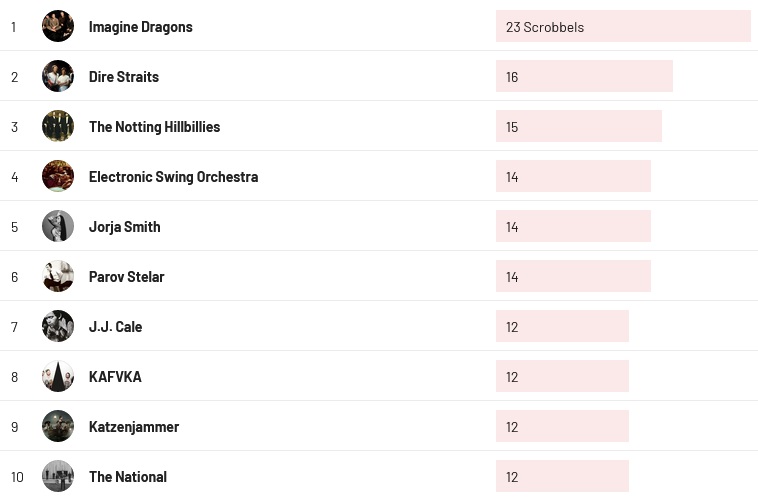Open The Notting Hillbillies link

point(154,127)
